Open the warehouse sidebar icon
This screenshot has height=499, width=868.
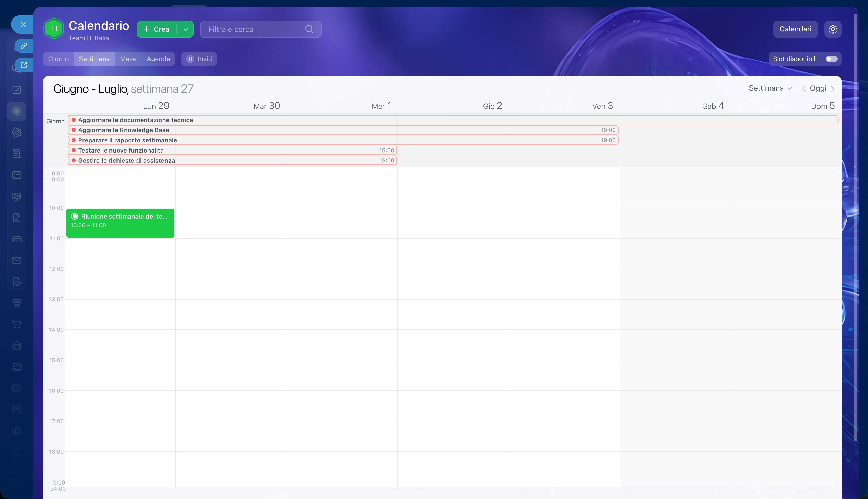click(x=17, y=345)
